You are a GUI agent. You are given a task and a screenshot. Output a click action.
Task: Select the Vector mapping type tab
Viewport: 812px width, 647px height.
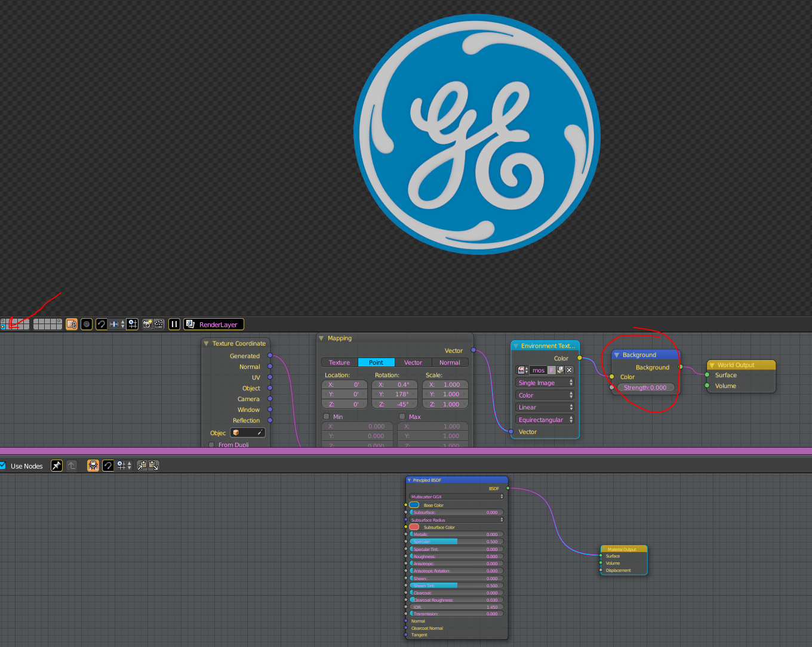413,362
